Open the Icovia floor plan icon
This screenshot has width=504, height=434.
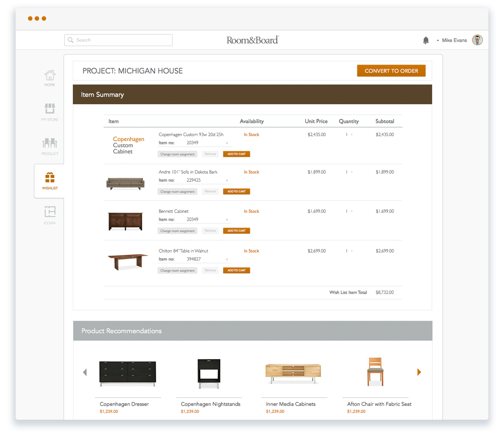(50, 212)
